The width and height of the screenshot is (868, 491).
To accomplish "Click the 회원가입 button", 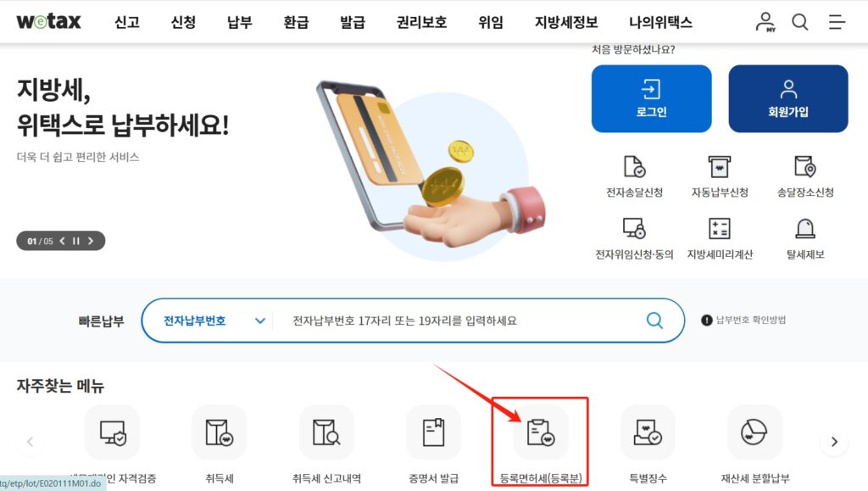I will tap(788, 98).
